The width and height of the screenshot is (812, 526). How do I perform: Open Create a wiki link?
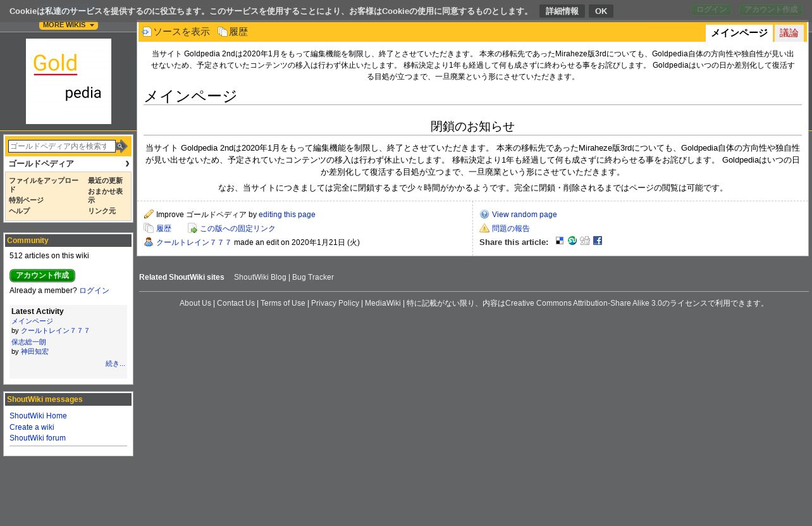pos(32,427)
